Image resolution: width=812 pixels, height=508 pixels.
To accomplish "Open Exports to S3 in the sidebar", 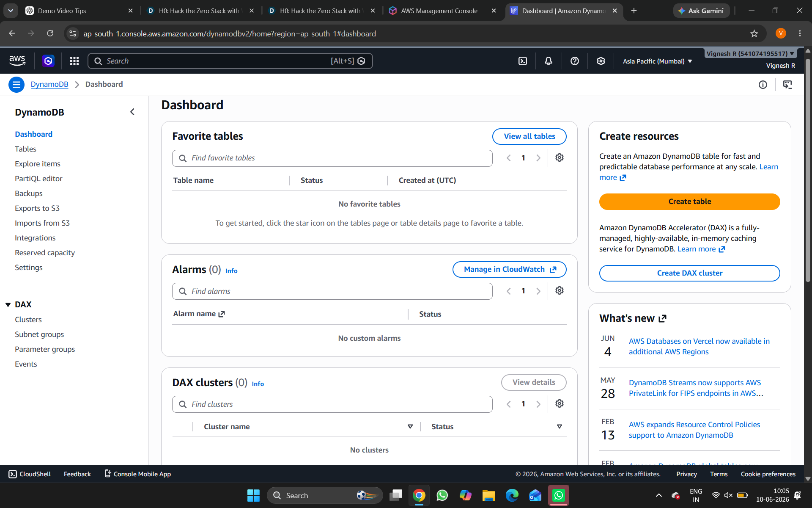I will pos(37,208).
